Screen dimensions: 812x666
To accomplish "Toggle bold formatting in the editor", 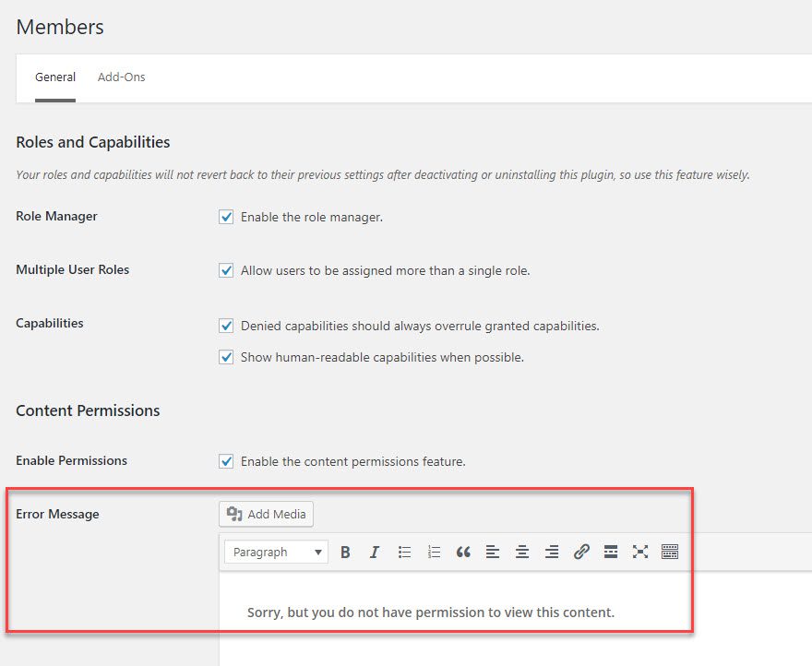I will [x=345, y=552].
